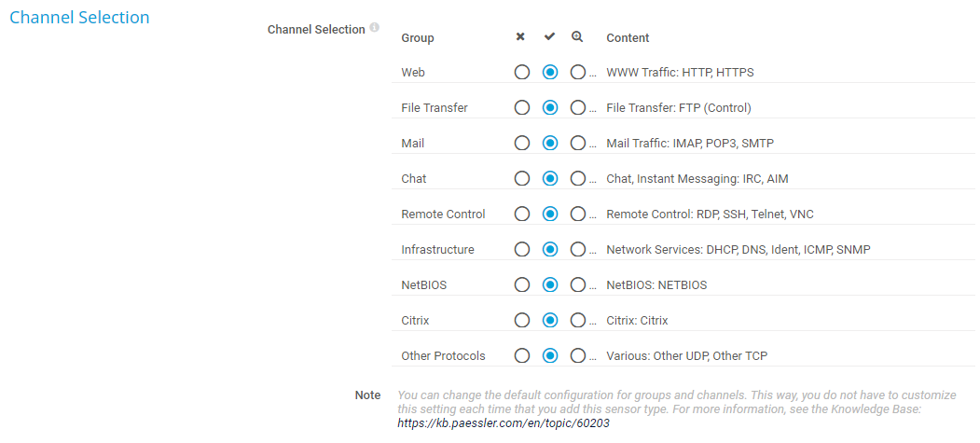Click the Content column header
980x443 pixels.
tap(628, 38)
